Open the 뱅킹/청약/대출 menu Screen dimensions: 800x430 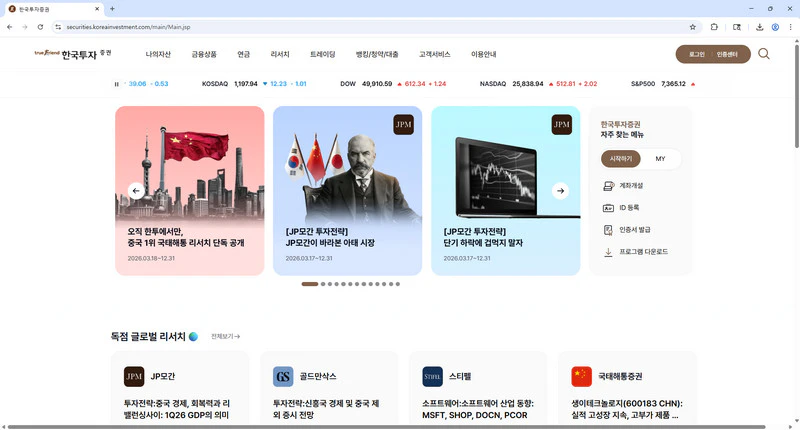(x=377, y=54)
